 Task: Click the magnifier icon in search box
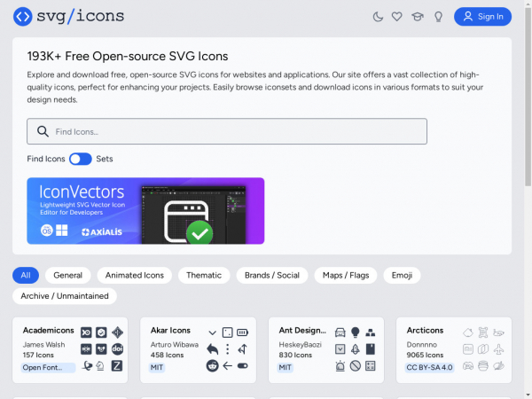click(42, 132)
